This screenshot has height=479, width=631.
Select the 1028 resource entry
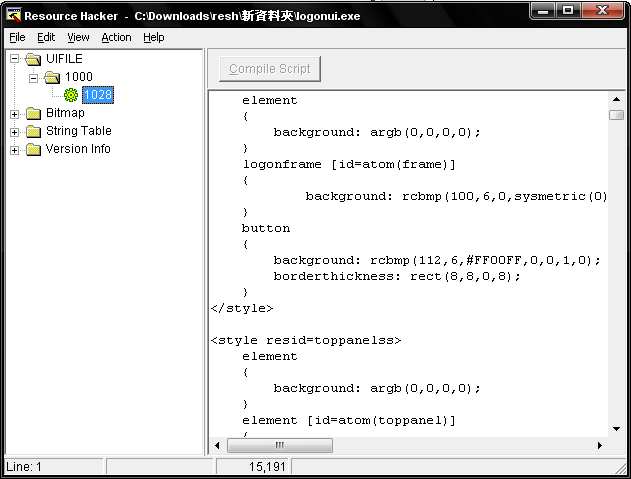[98, 95]
